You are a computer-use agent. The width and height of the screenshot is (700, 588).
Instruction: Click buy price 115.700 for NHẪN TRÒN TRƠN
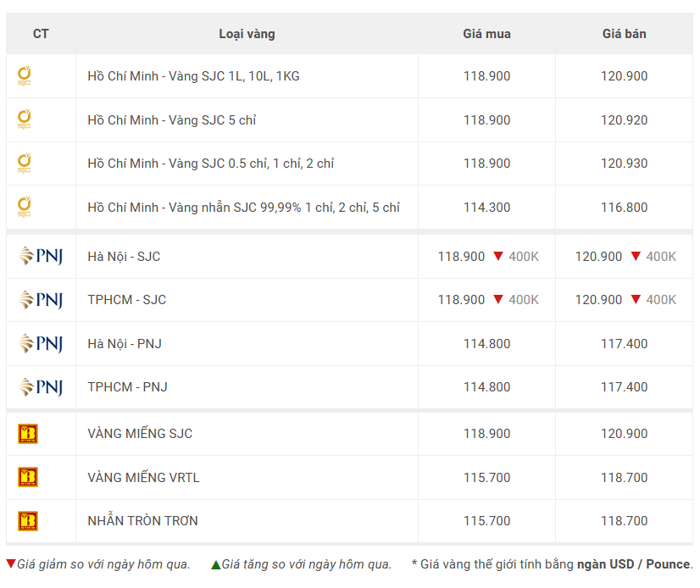(x=486, y=520)
